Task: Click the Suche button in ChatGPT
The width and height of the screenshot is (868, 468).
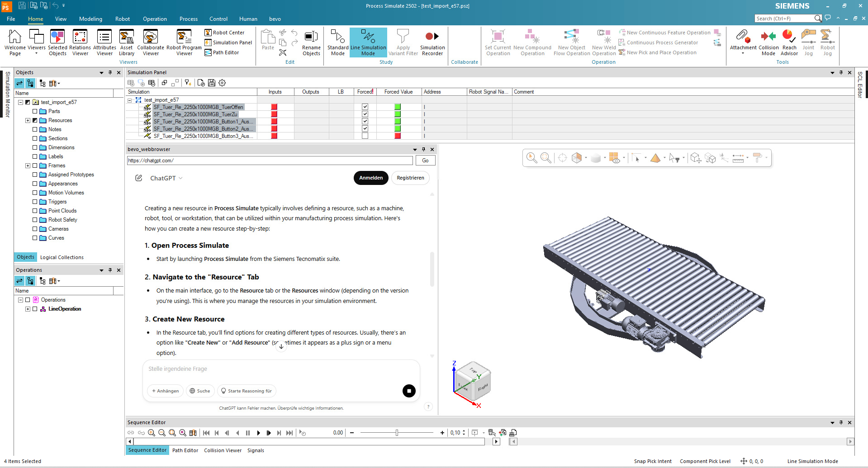Action: (199, 391)
